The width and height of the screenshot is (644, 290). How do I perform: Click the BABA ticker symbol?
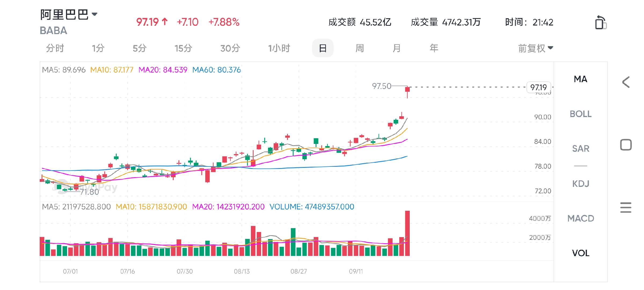pyautogui.click(x=53, y=31)
